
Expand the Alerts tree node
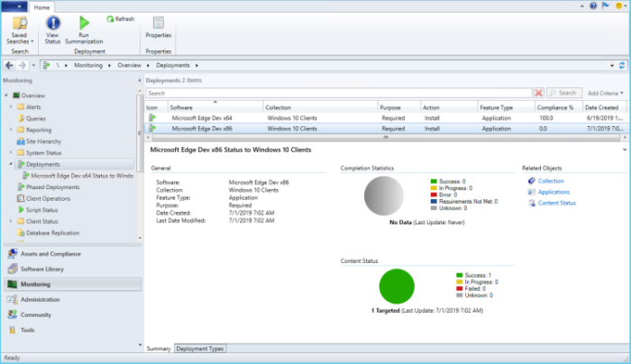click(x=11, y=107)
